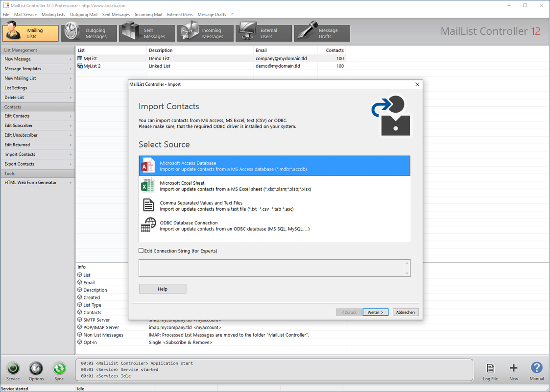Click the Service power icon
This screenshot has width=550, height=392.
tap(13, 368)
